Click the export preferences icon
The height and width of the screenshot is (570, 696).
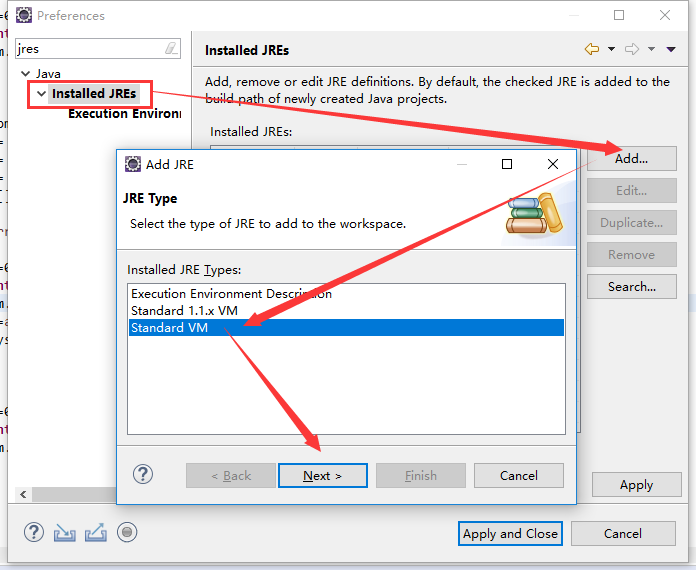96,533
